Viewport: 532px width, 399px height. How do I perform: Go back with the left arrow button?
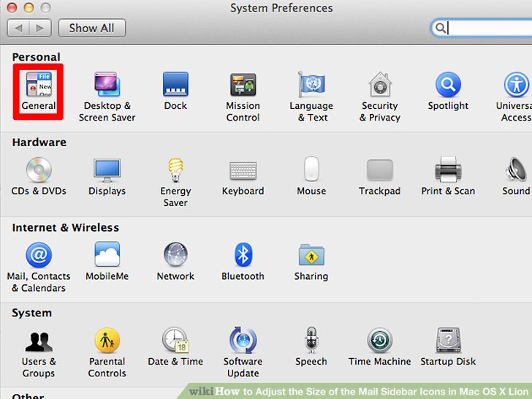pos(18,28)
